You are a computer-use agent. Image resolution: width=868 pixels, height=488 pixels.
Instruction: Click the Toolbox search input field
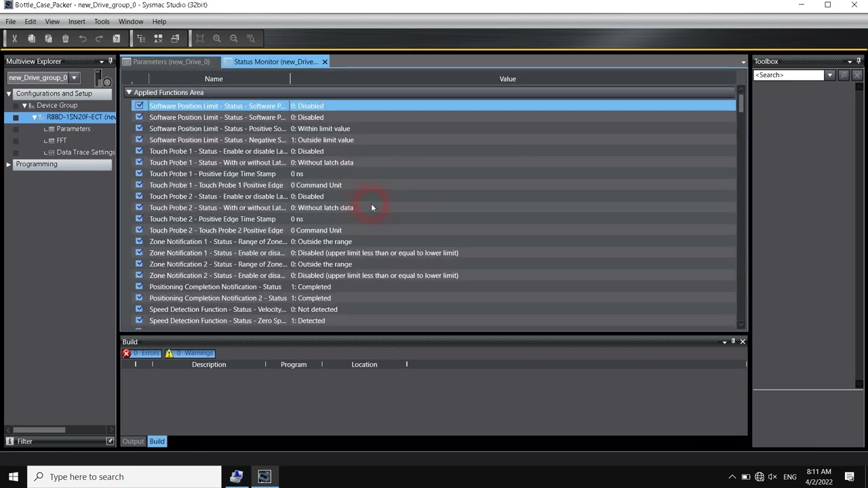789,75
